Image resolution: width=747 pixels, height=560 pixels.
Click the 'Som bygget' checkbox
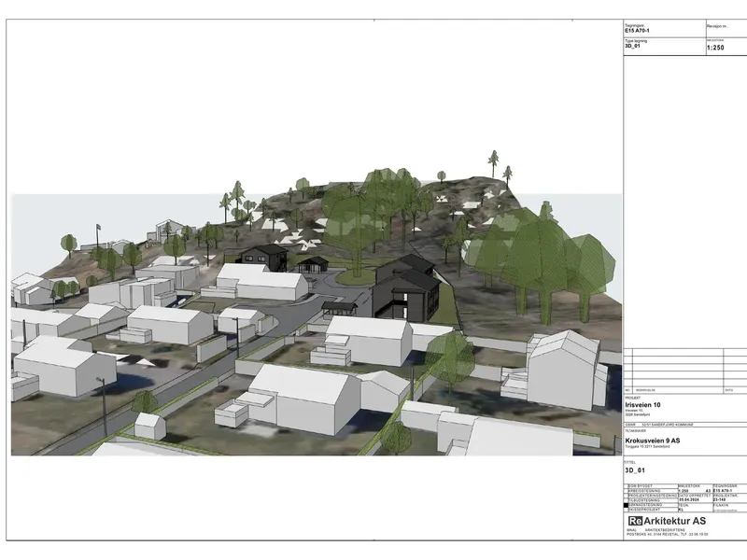pos(626,486)
